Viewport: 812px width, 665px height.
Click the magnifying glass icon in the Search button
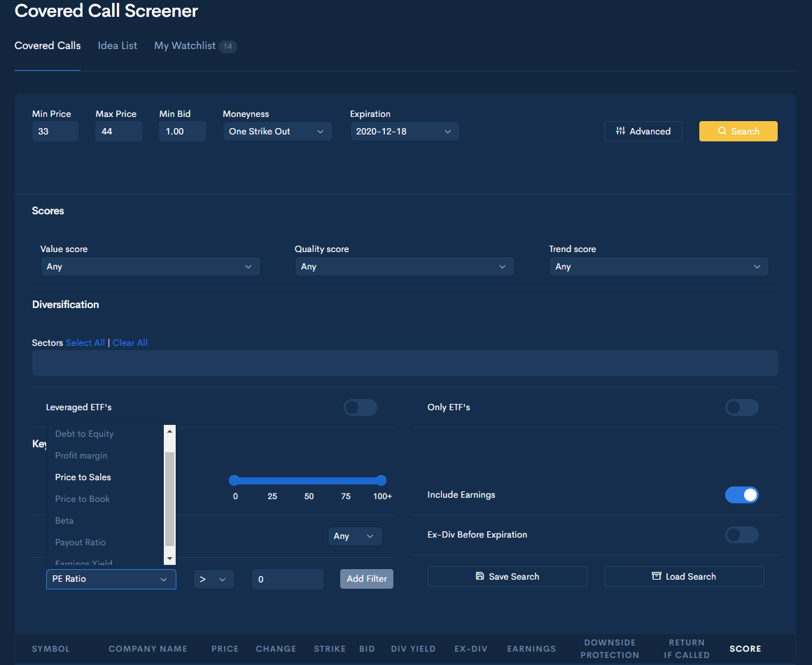pos(722,131)
